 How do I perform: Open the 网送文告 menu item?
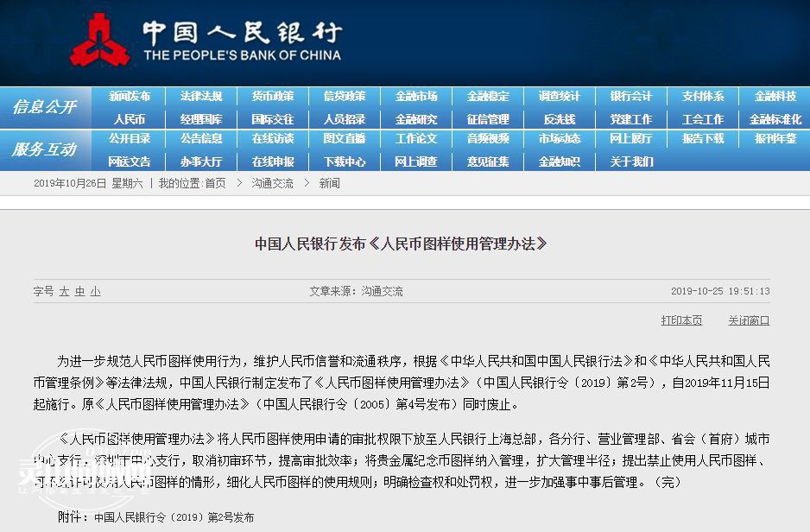point(130,161)
